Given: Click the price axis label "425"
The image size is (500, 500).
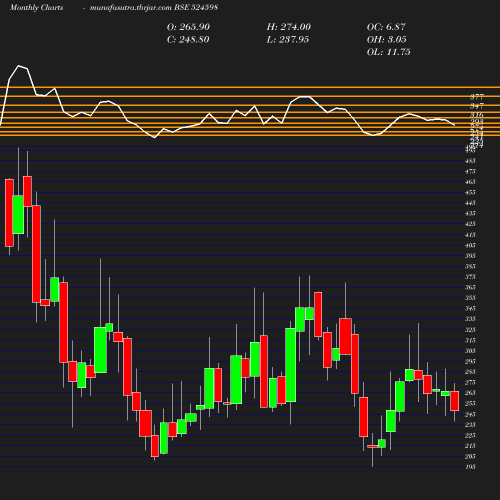Looking at the screenshot, I should tap(470, 224).
